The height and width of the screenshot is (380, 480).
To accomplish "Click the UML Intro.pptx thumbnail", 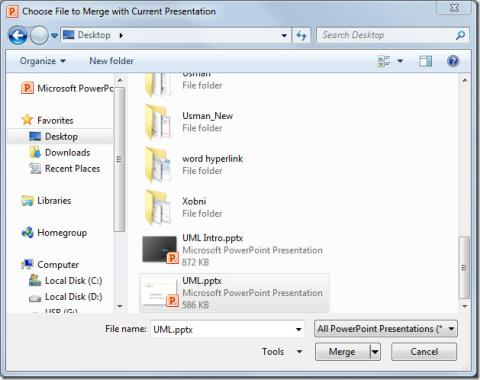I will [x=160, y=249].
